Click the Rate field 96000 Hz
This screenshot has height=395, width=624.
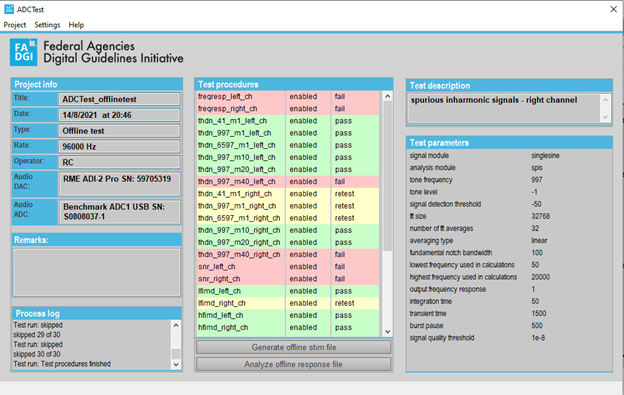pyautogui.click(x=119, y=146)
